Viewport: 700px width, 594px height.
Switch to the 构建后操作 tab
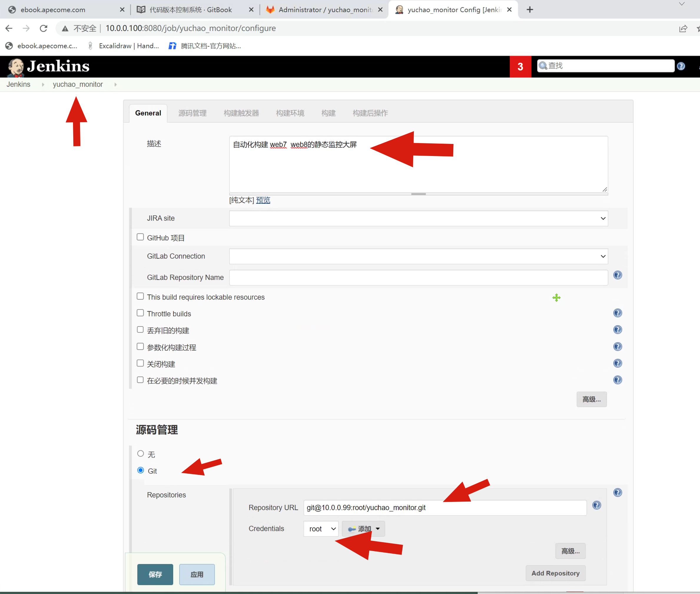point(370,113)
